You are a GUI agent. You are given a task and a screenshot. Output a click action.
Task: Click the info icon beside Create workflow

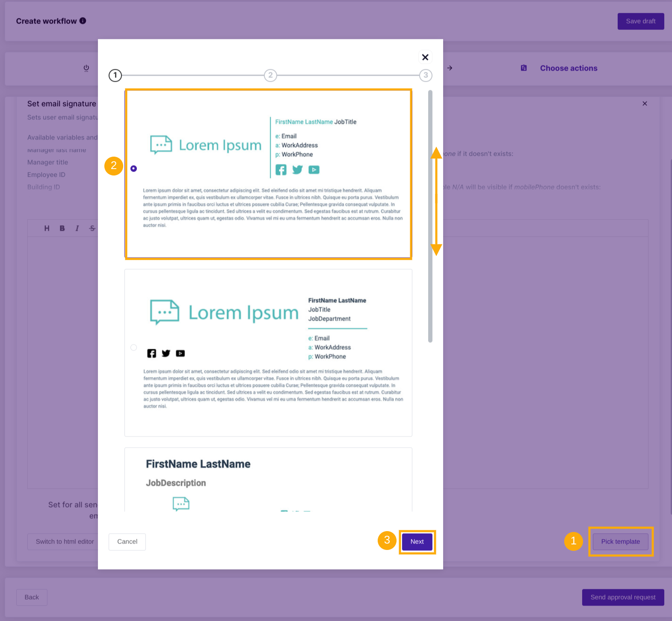[x=83, y=21]
